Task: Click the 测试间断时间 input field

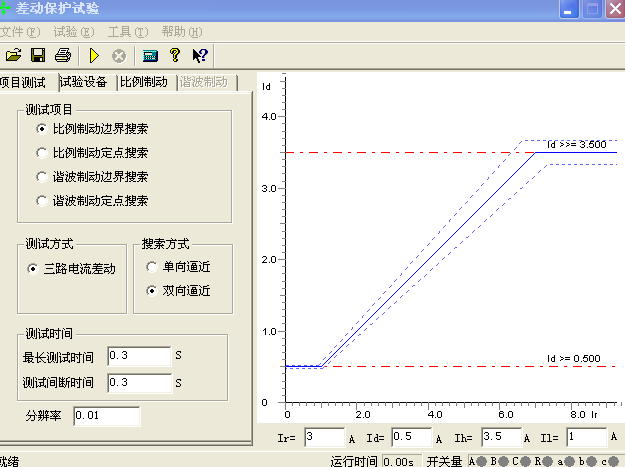Action: click(139, 383)
